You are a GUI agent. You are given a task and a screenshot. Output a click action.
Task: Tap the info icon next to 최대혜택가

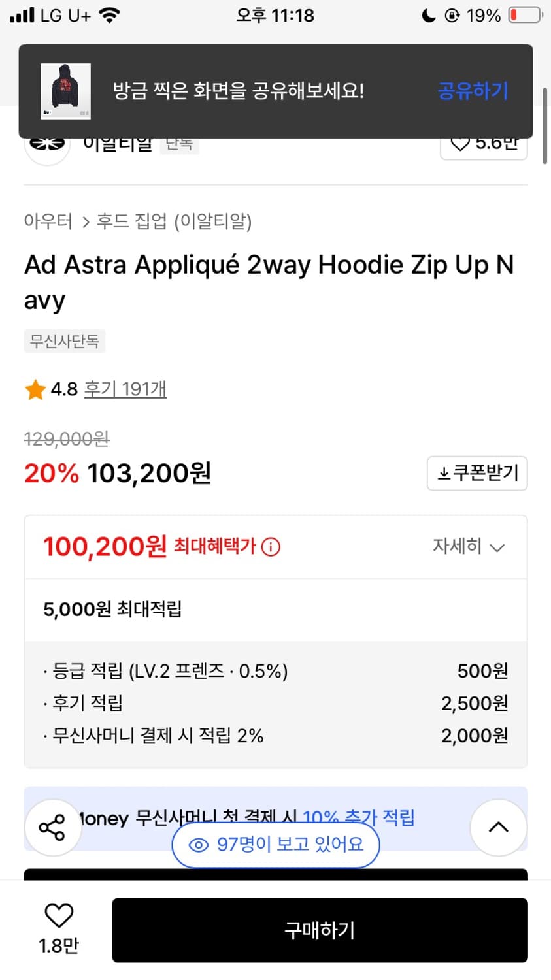point(271,546)
